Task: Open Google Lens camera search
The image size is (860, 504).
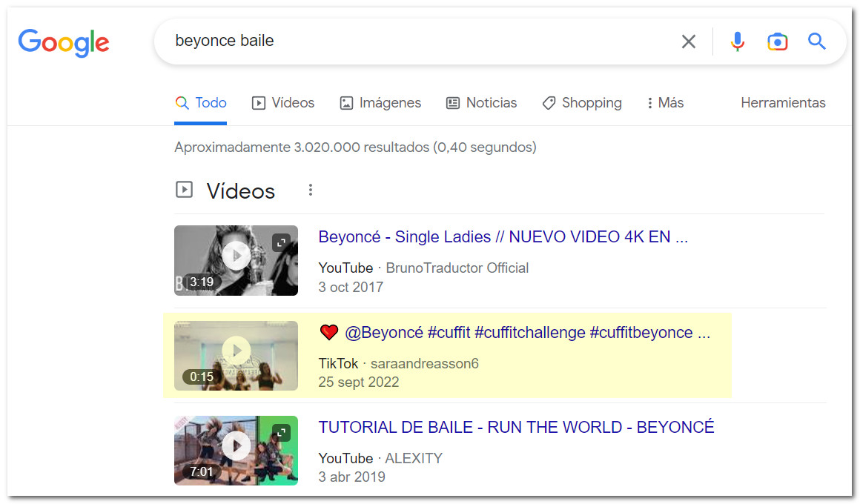Action: point(777,42)
